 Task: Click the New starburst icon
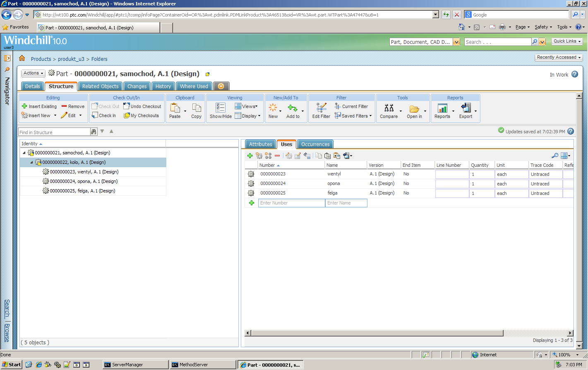pyautogui.click(x=273, y=108)
